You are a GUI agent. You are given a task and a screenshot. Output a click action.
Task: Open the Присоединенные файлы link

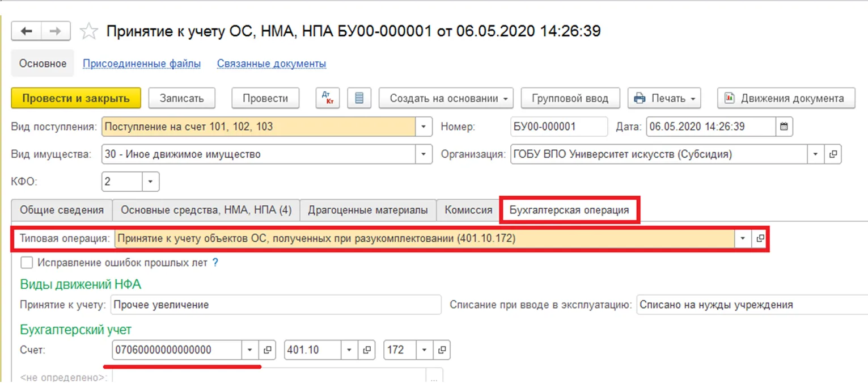click(x=142, y=64)
